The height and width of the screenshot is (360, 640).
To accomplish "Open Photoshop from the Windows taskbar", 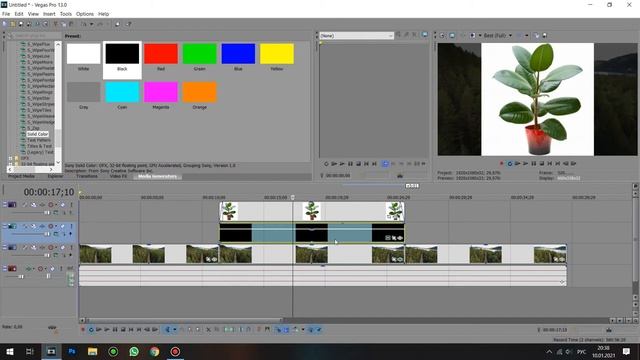I will [x=72, y=351].
